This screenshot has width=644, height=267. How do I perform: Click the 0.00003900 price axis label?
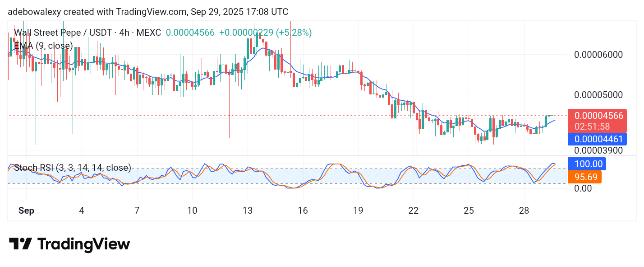coord(598,150)
